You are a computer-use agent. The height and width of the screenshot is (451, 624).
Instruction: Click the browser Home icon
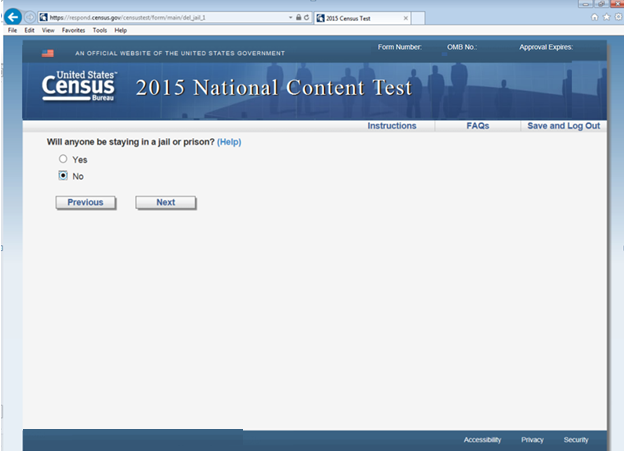tap(595, 17)
